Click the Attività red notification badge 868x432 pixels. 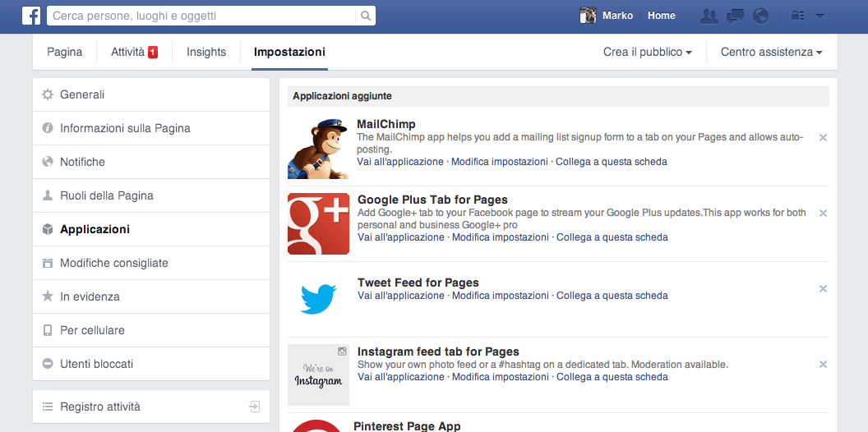153,53
